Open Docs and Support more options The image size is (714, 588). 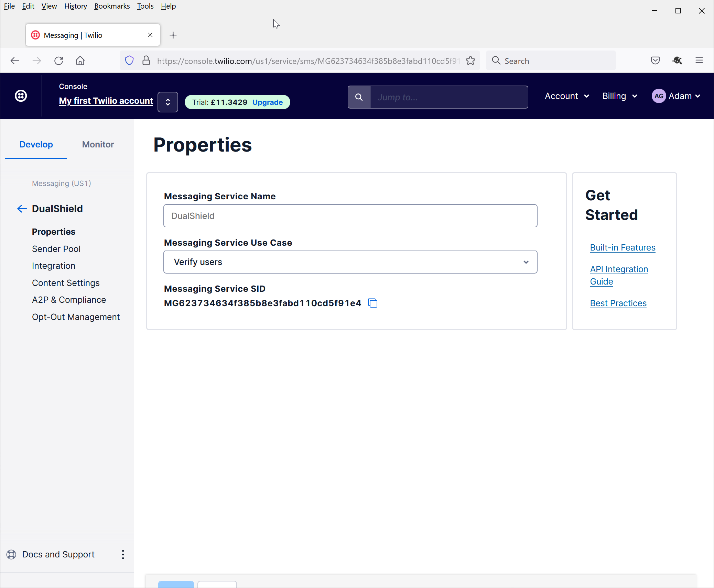pyautogui.click(x=123, y=554)
